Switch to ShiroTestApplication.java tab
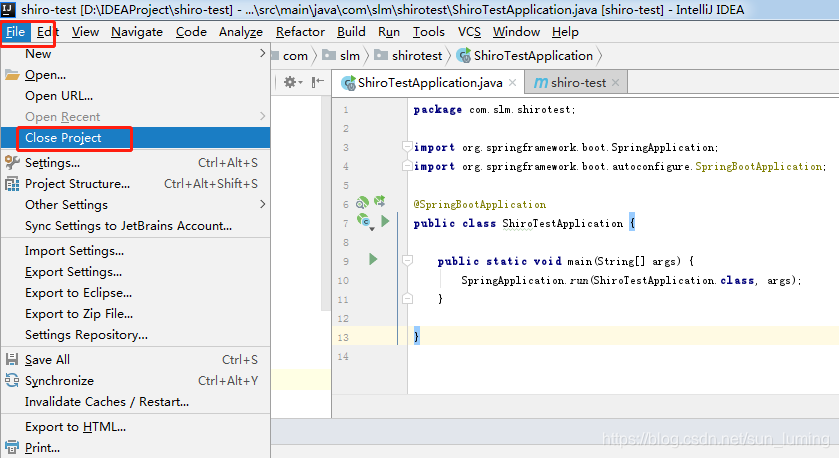Image resolution: width=839 pixels, height=458 pixels. coord(430,83)
